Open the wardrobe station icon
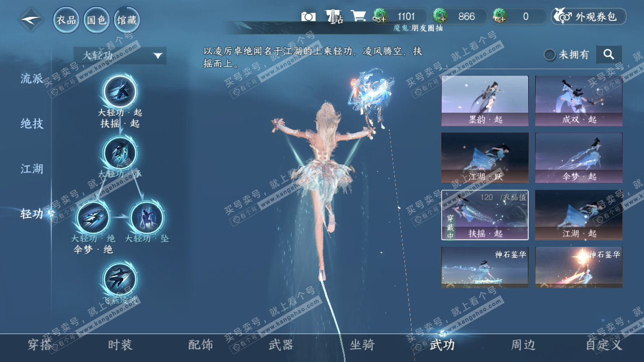Image resolution: width=644 pixels, height=362 pixels. pos(333,17)
